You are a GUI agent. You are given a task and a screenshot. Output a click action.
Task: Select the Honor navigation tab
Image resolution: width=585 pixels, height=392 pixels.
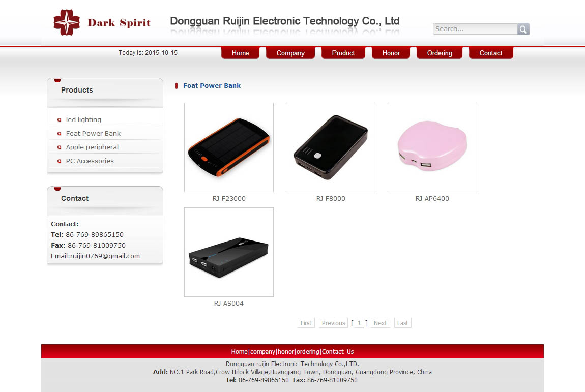tap(391, 53)
